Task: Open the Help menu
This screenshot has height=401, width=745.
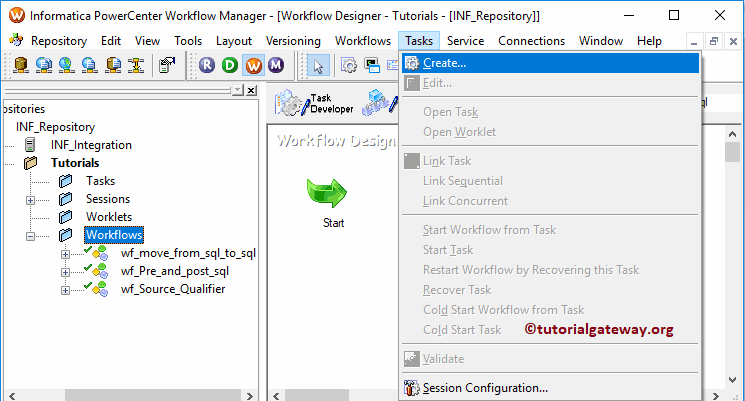Action: (x=649, y=41)
